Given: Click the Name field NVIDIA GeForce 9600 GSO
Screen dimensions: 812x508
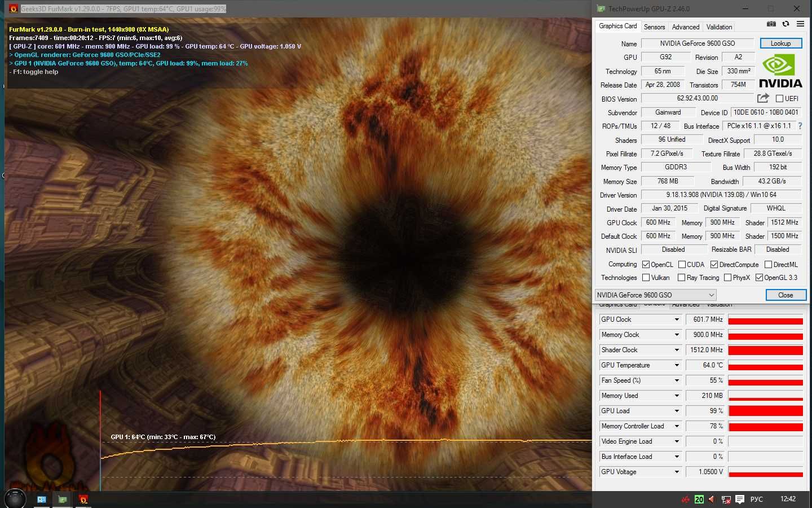Looking at the screenshot, I should pos(698,43).
